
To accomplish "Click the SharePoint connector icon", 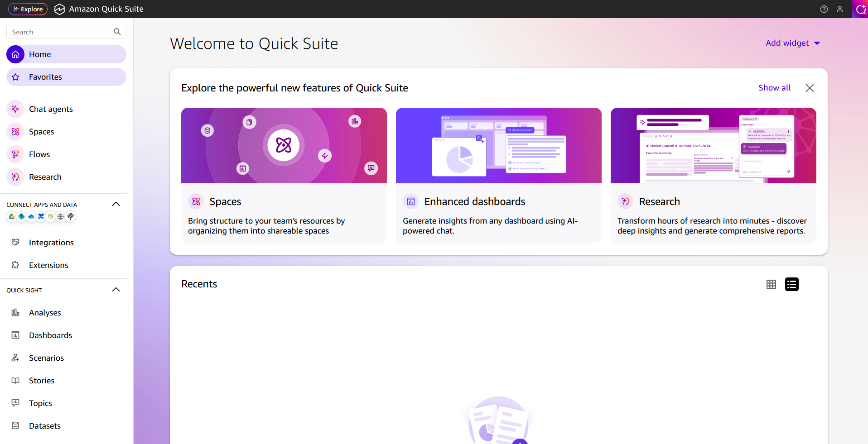I will point(21,217).
